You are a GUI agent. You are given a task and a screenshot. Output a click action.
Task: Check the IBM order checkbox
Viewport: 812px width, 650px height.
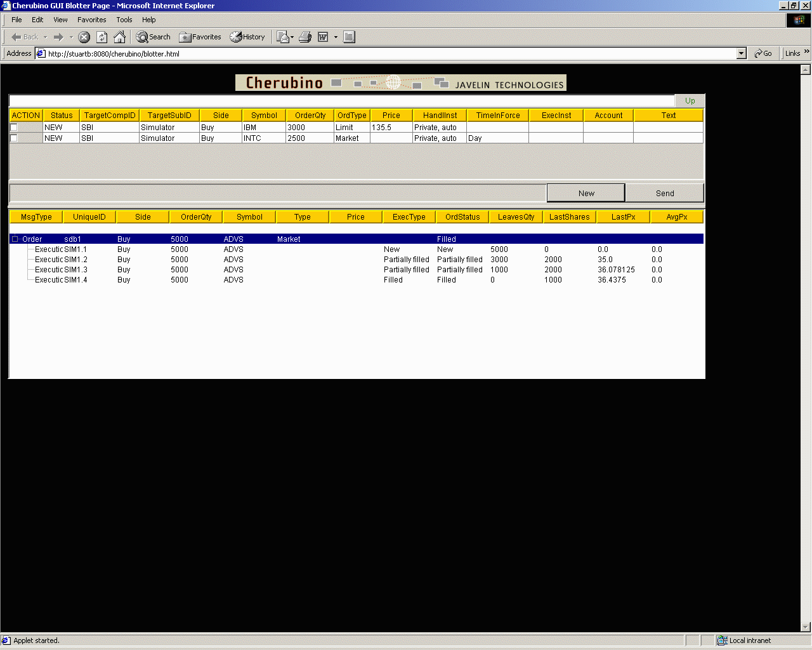[x=14, y=128]
